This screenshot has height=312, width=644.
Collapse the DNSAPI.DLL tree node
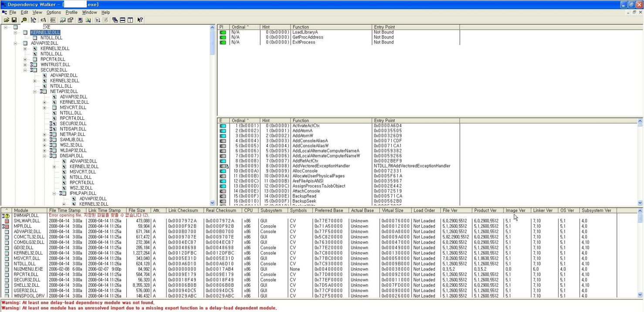(44, 156)
